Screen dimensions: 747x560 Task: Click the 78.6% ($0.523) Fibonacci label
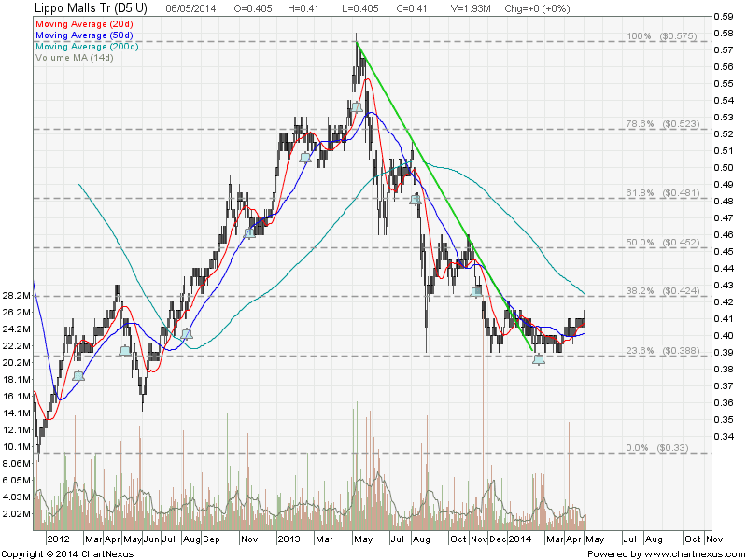pos(663,124)
